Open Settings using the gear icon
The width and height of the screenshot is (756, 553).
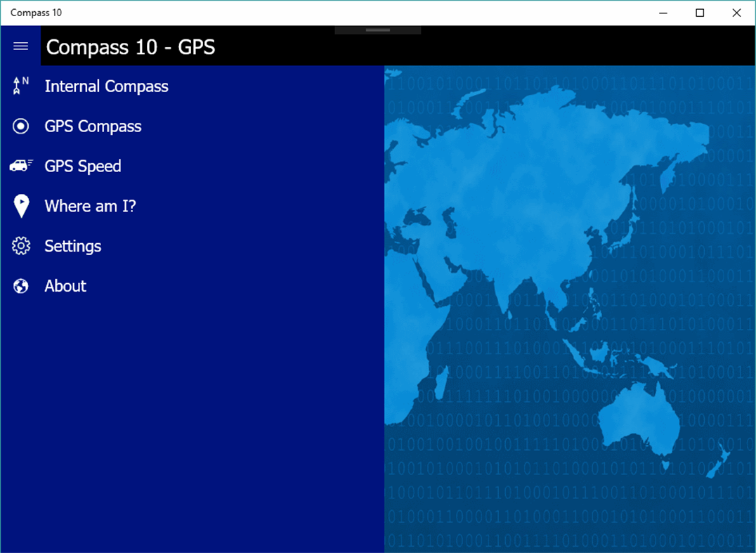(20, 246)
